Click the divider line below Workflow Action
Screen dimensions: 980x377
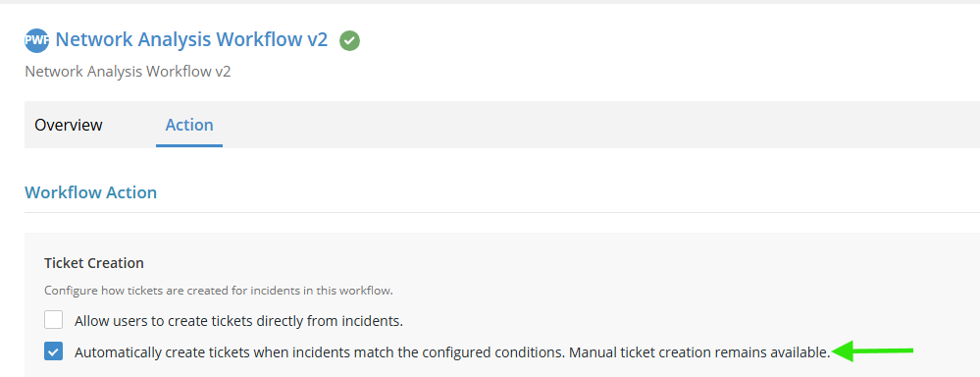(502, 213)
